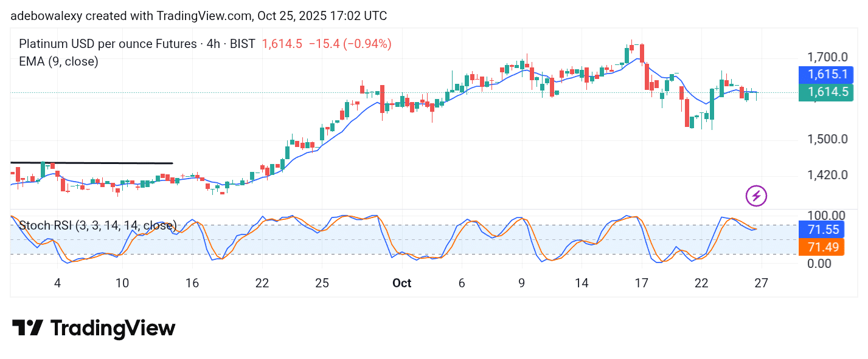The image size is (868, 359).
Task: Click the 1,500.0 price axis label
Action: 826,139
